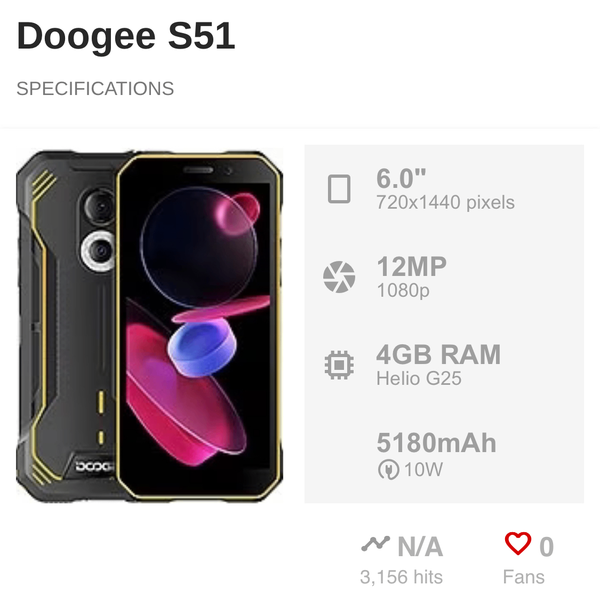Viewport: 600px width, 593px height.
Task: Click the 10W charging text
Action: tap(423, 470)
